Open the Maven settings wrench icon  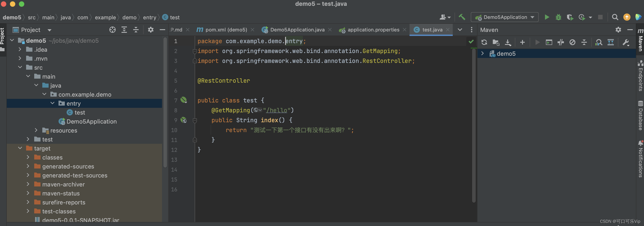(626, 42)
